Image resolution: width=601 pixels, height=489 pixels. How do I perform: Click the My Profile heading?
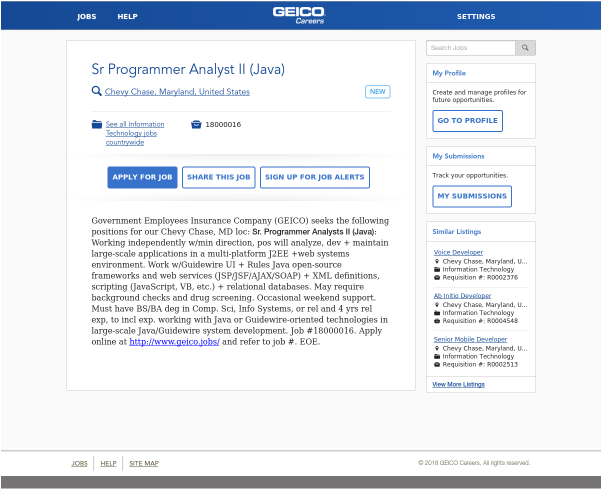pyautogui.click(x=449, y=73)
